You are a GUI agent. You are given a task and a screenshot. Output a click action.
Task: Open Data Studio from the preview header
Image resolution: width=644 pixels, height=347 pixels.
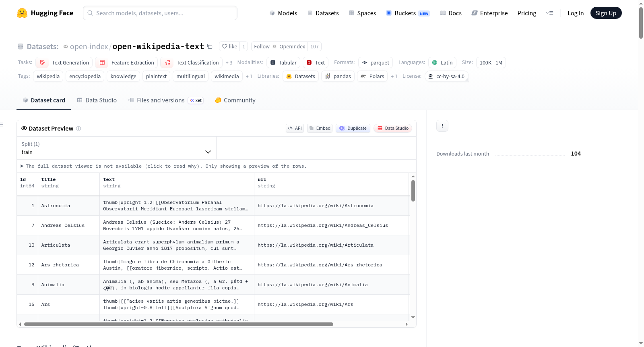tap(393, 128)
